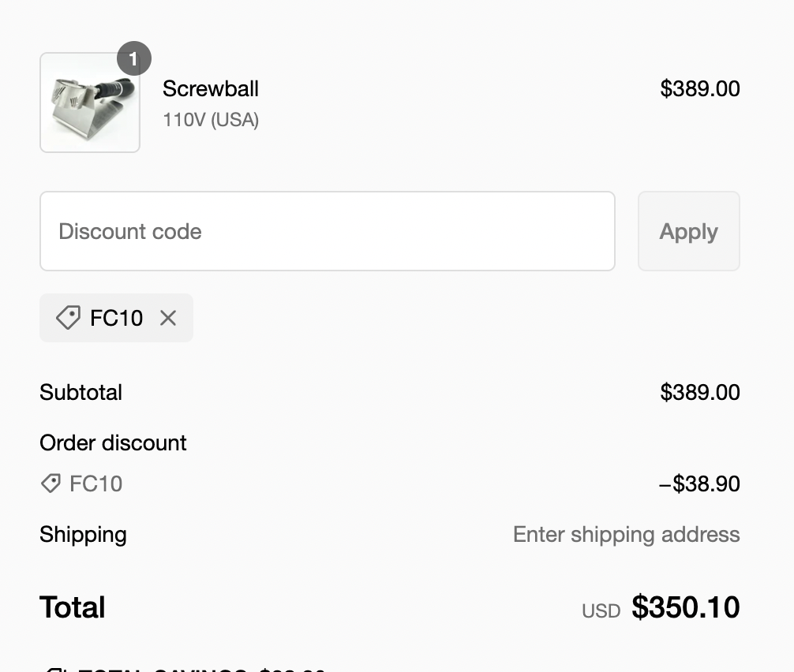
Task: Focus the Discount code input field
Action: [327, 231]
